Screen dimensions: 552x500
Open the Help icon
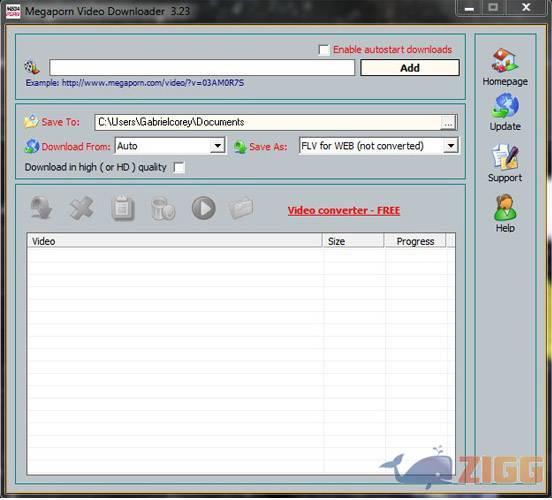tap(505, 208)
